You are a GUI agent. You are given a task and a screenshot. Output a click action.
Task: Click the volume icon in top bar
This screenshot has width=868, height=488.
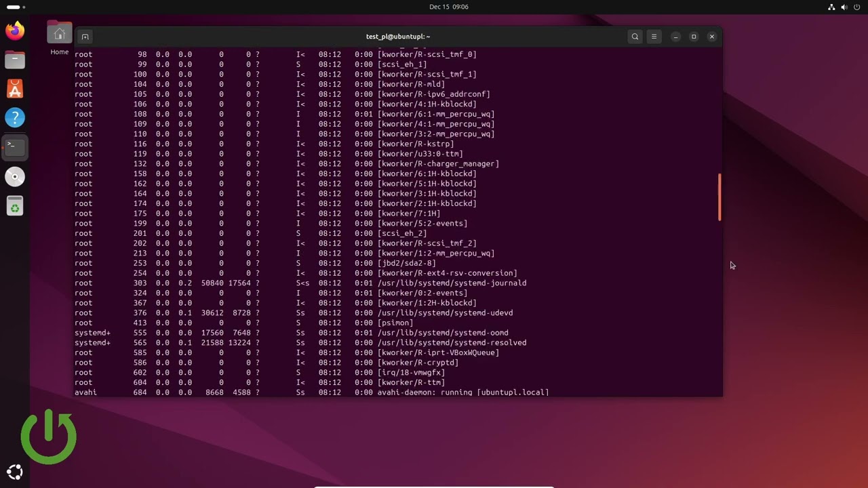[x=844, y=7]
